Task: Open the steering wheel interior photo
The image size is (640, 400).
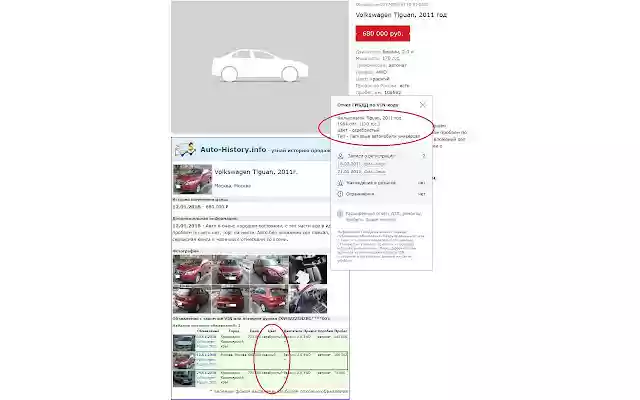Action: tap(308, 299)
